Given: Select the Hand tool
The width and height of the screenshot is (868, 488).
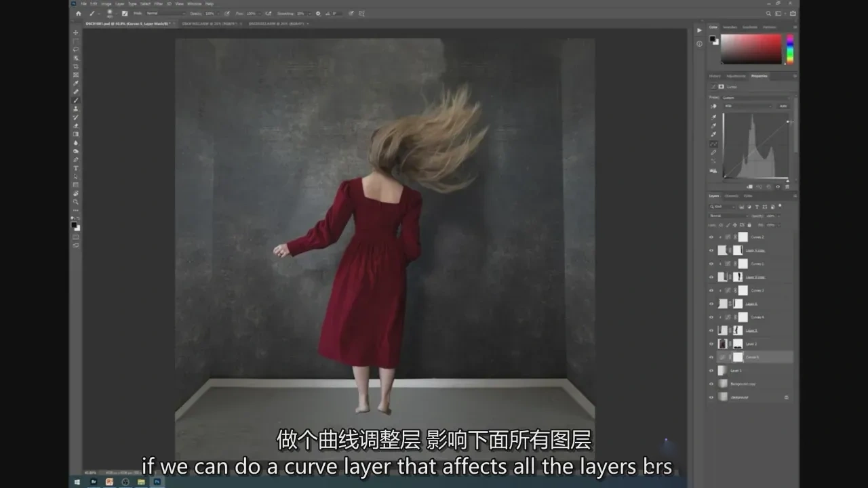Looking at the screenshot, I should click(x=75, y=193).
